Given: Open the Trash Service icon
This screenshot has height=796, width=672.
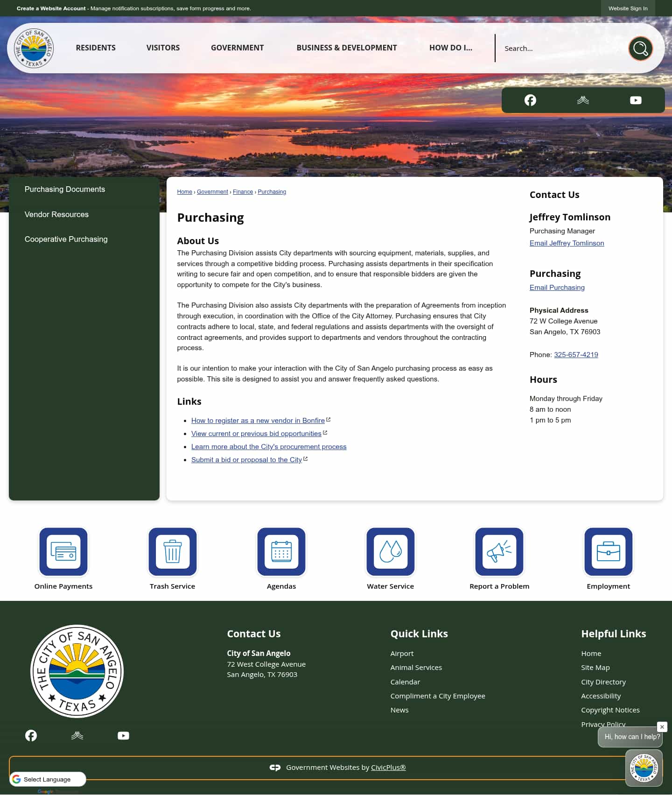Looking at the screenshot, I should coord(173,551).
